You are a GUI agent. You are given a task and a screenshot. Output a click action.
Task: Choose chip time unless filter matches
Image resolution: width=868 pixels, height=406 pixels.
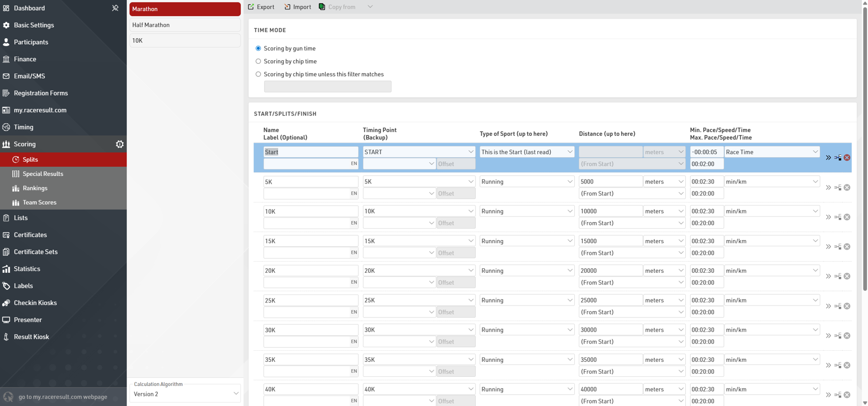point(259,74)
